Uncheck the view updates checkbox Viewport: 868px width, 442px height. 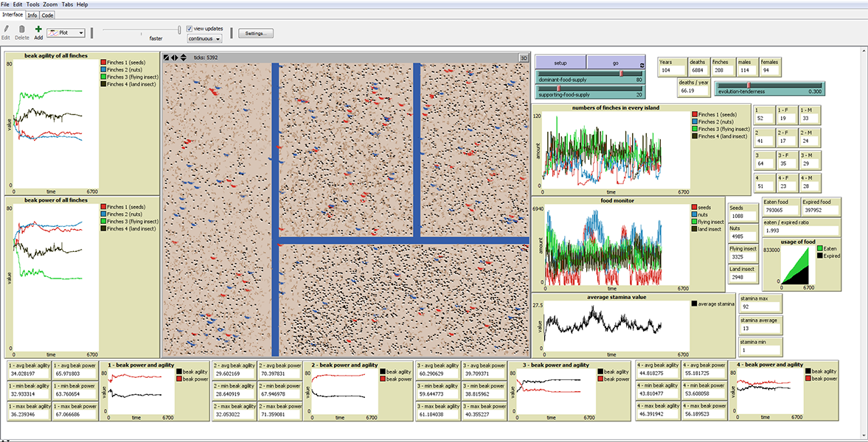(190, 29)
